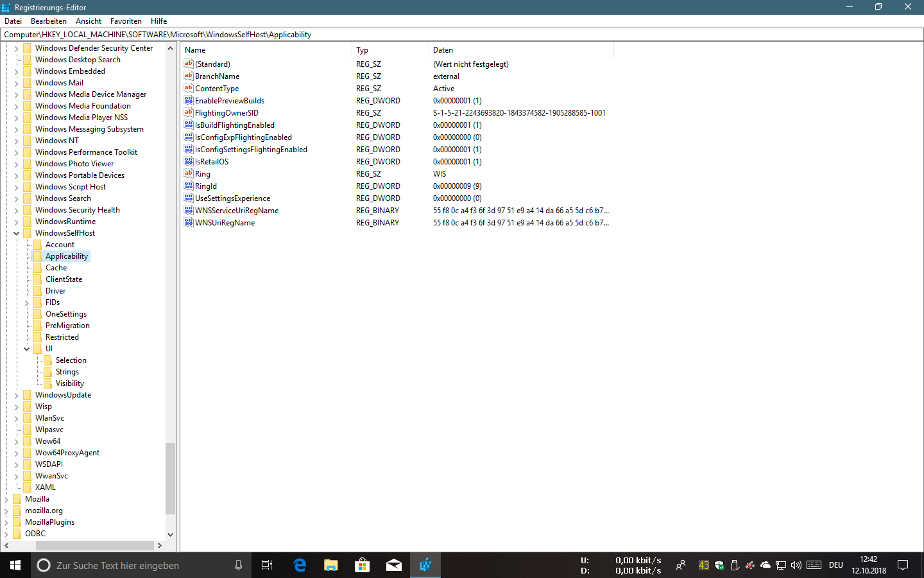Click the network tray icon
Image resolution: width=924 pixels, height=578 pixels.
click(x=781, y=565)
